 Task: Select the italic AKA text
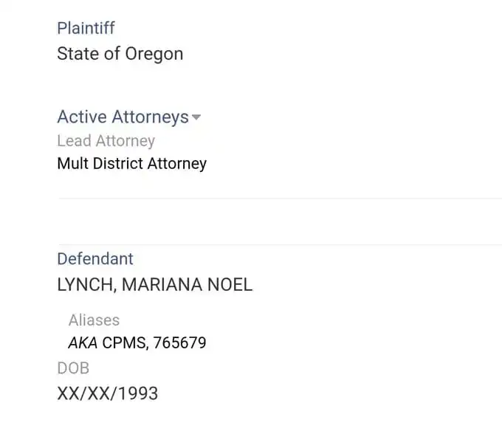83,343
